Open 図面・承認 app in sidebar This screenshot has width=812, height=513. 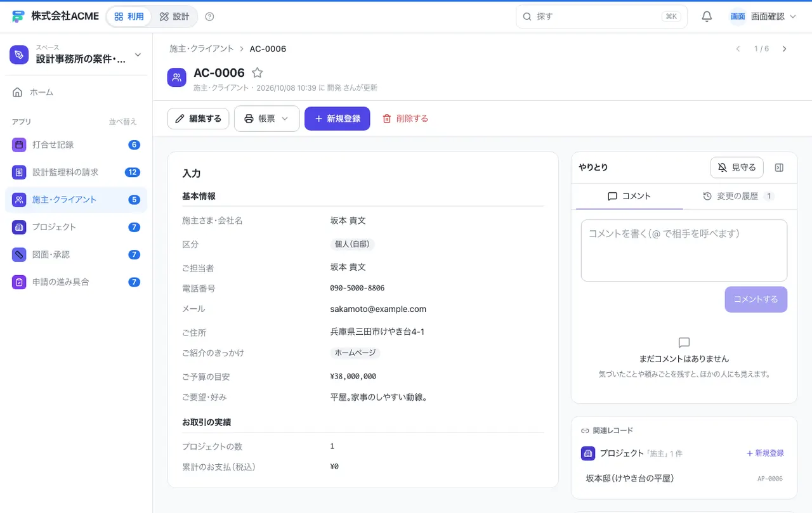coord(76,254)
